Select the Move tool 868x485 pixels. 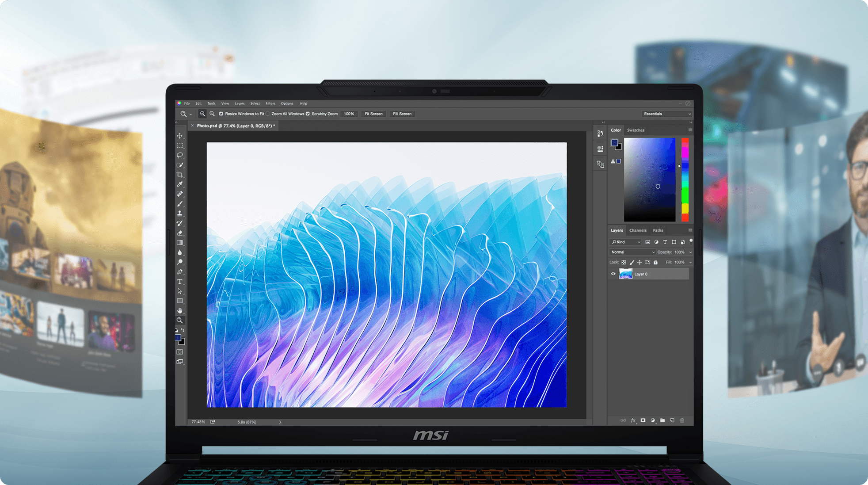click(180, 136)
